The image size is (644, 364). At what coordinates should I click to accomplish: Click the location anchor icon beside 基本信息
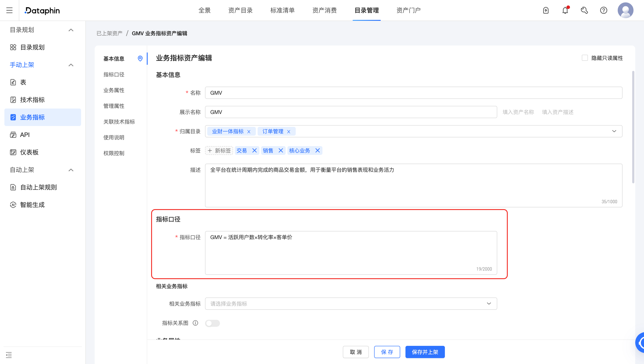click(140, 58)
